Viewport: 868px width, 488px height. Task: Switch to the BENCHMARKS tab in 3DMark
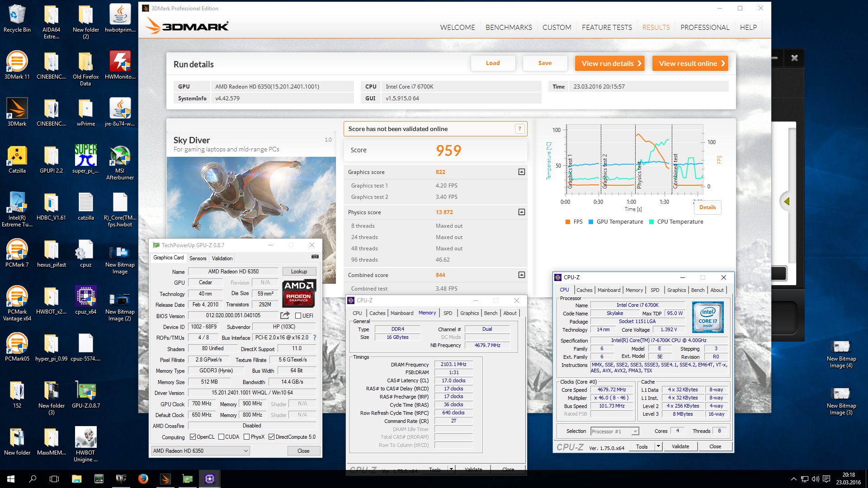509,28
